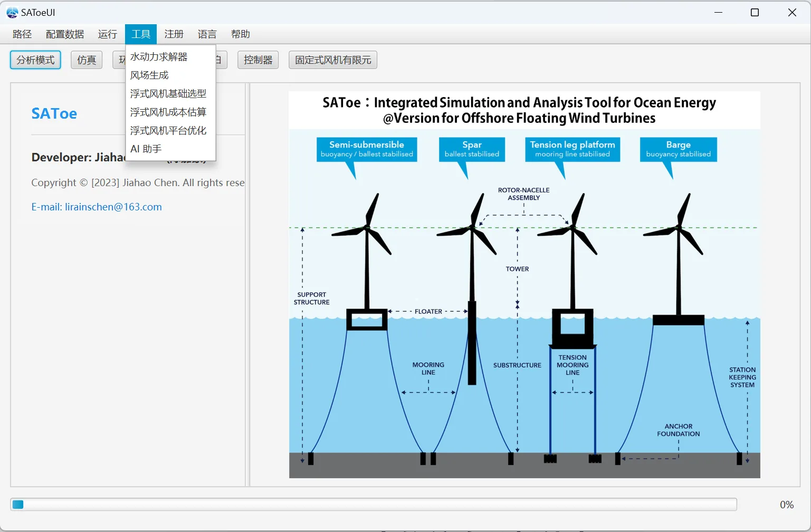Image resolution: width=811 pixels, height=532 pixels.
Task: Click the Spar label in the diagram
Action: click(472, 149)
